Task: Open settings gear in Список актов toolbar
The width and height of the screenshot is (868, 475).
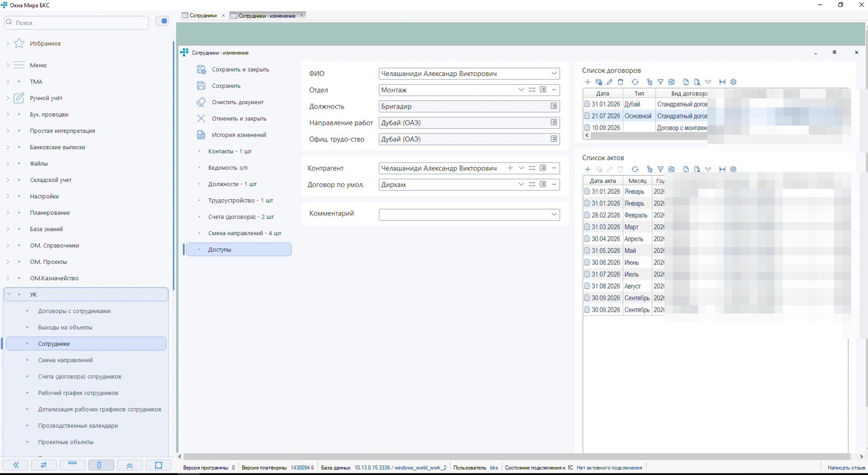Action: (733, 169)
